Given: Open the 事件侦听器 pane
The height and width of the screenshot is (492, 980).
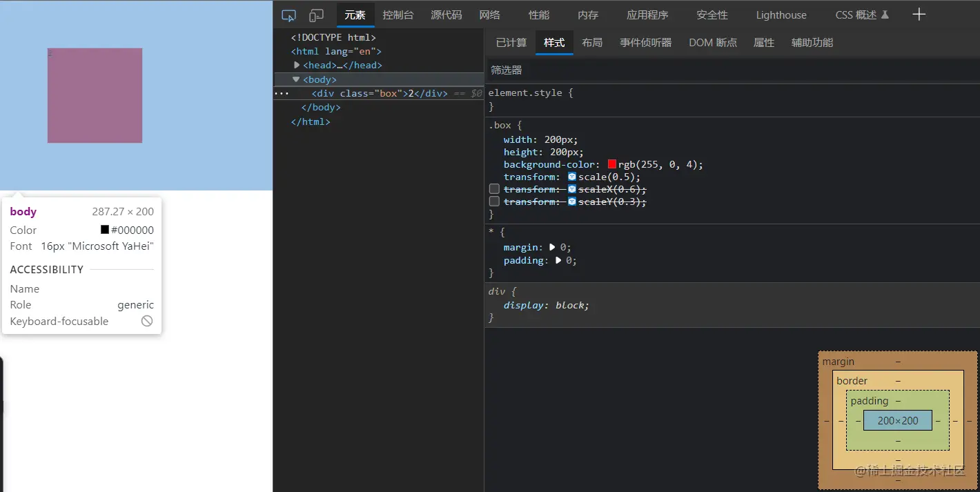Looking at the screenshot, I should tap(645, 43).
